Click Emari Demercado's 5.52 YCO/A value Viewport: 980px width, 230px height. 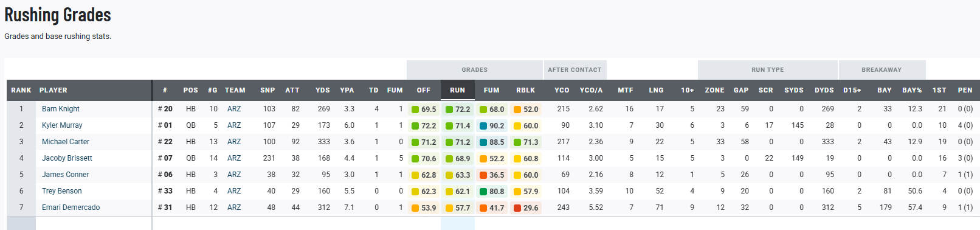pos(596,207)
